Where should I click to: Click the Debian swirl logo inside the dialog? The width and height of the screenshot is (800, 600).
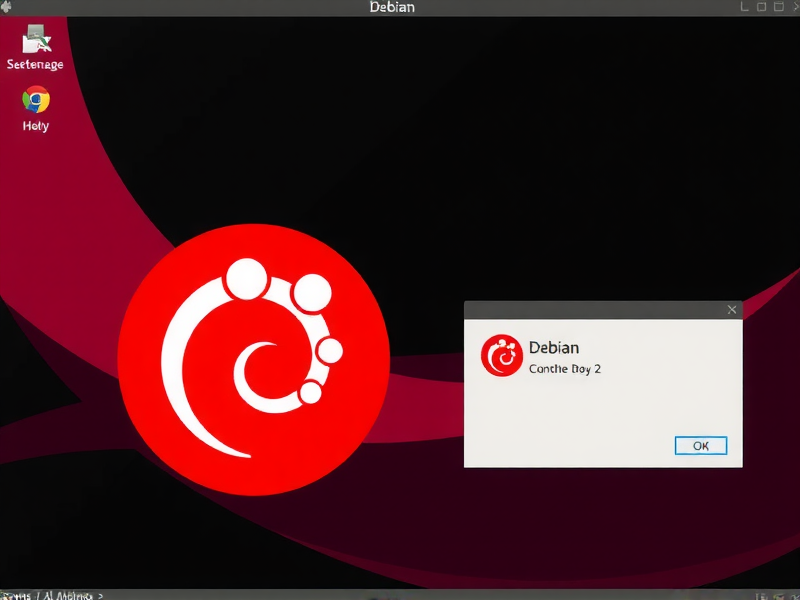coord(503,357)
